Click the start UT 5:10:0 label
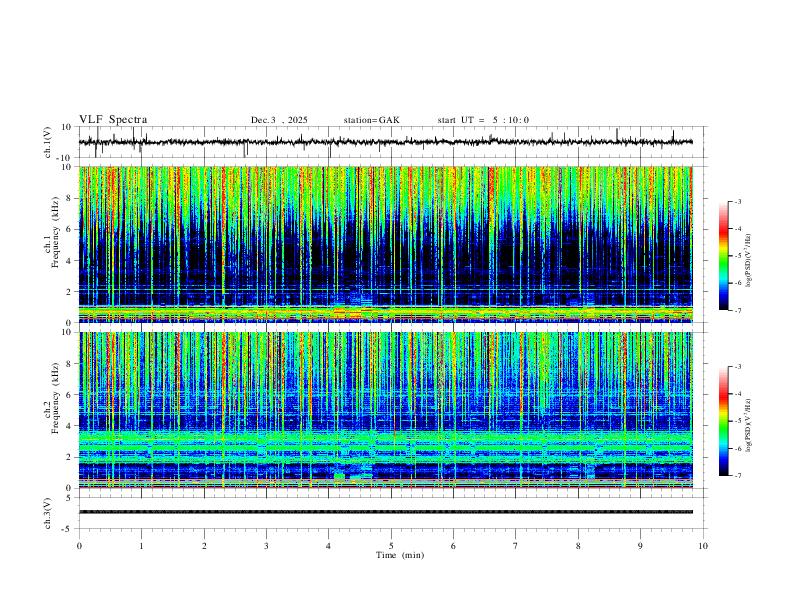The width and height of the screenshot is (792, 612). pos(483,120)
